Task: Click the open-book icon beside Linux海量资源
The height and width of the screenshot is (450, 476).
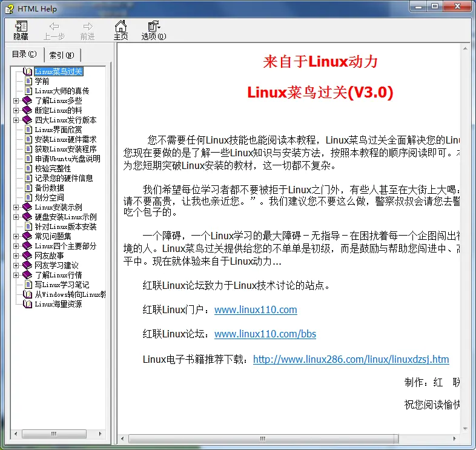Action: click(x=28, y=304)
